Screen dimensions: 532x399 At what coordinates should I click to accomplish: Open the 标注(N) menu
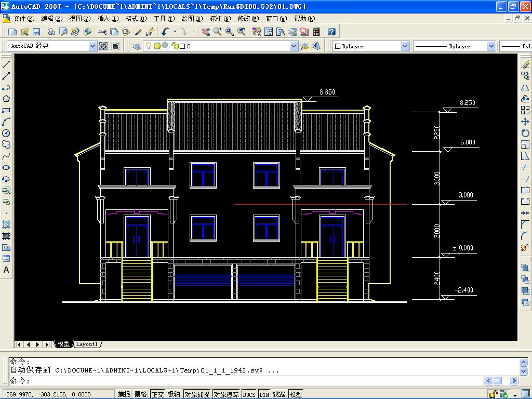click(220, 19)
